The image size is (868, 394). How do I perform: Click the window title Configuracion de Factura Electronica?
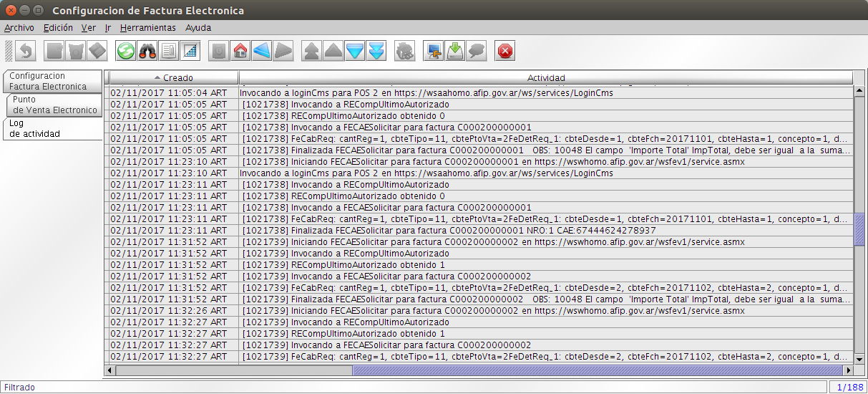[x=148, y=11]
